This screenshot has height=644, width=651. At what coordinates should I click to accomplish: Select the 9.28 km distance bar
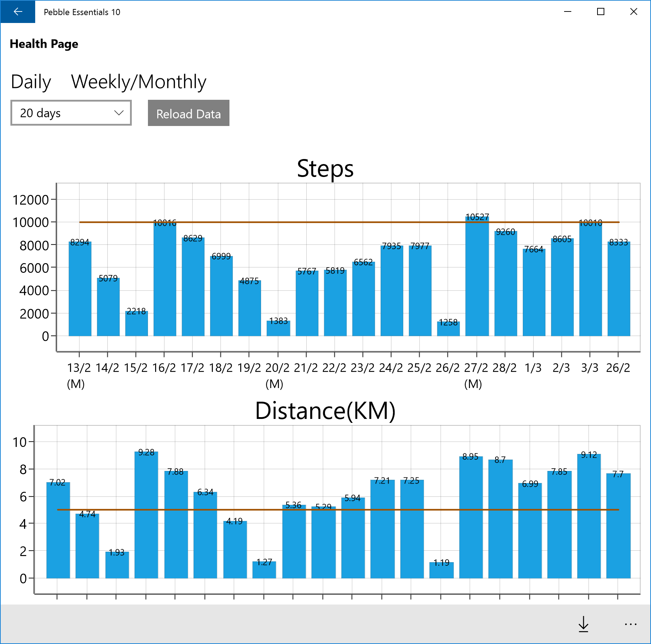tap(146, 515)
